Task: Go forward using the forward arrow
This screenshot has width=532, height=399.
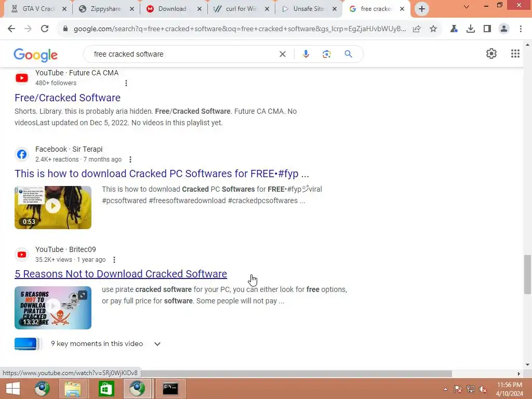Action: click(x=28, y=29)
